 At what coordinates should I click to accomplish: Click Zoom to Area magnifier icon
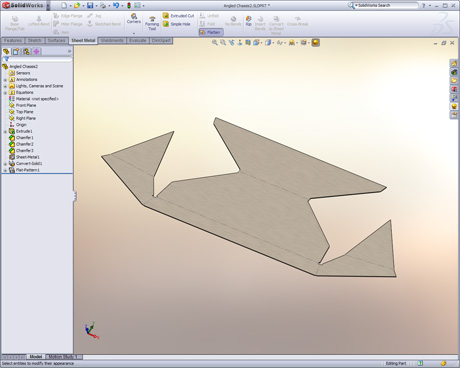coord(223,42)
